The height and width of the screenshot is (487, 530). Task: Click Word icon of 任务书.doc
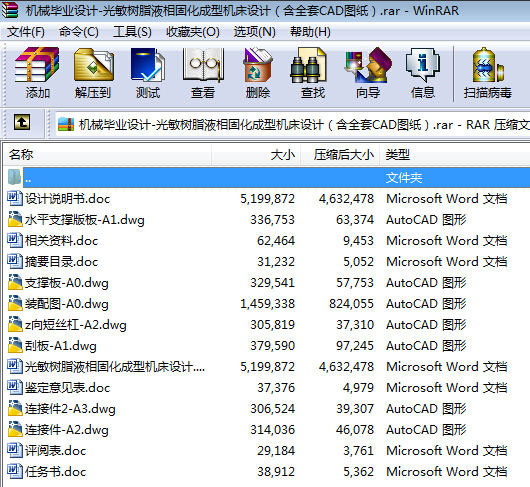click(x=15, y=471)
